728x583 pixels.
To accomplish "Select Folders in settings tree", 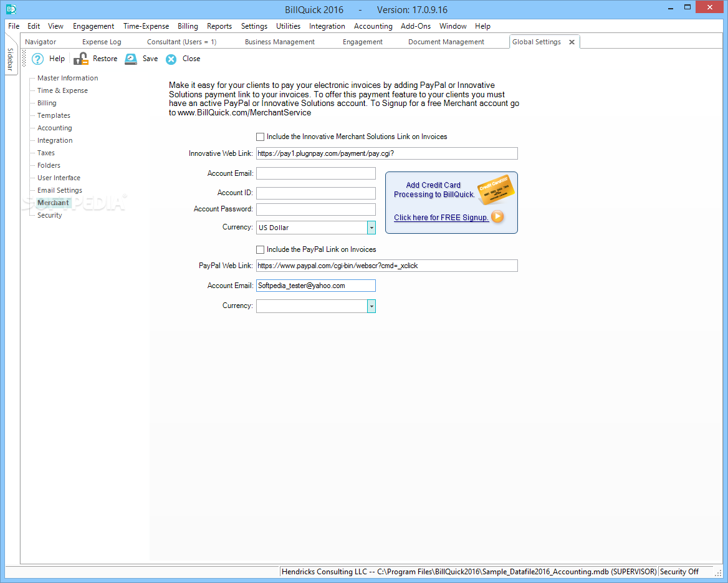I will [49, 165].
